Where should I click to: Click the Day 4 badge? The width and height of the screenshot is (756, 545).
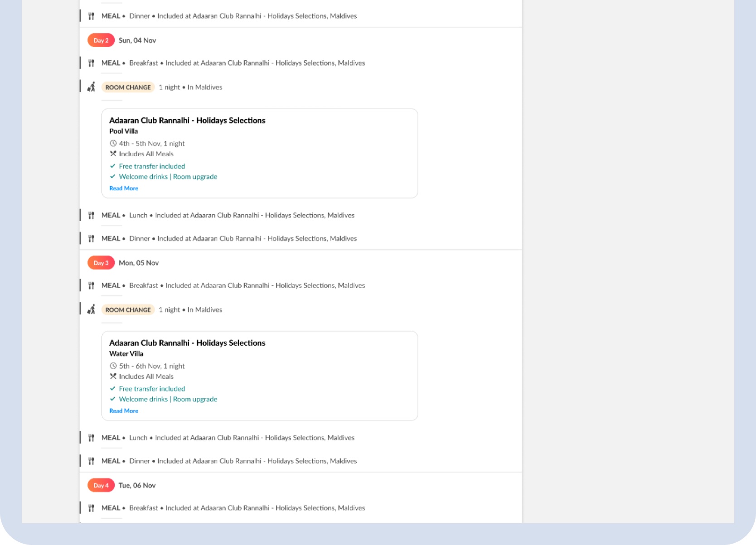(x=101, y=485)
